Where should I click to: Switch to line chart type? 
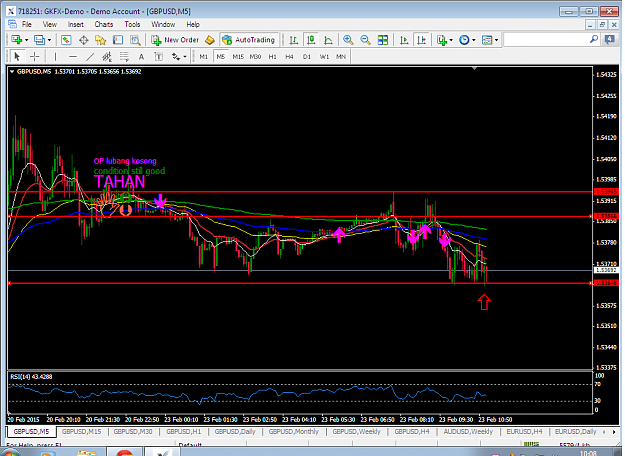point(328,40)
